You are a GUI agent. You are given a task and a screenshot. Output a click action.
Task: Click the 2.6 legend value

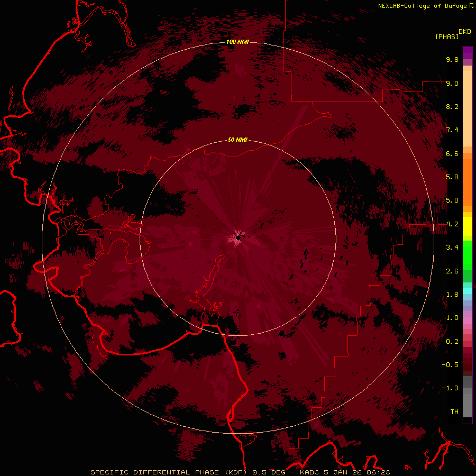(452, 271)
